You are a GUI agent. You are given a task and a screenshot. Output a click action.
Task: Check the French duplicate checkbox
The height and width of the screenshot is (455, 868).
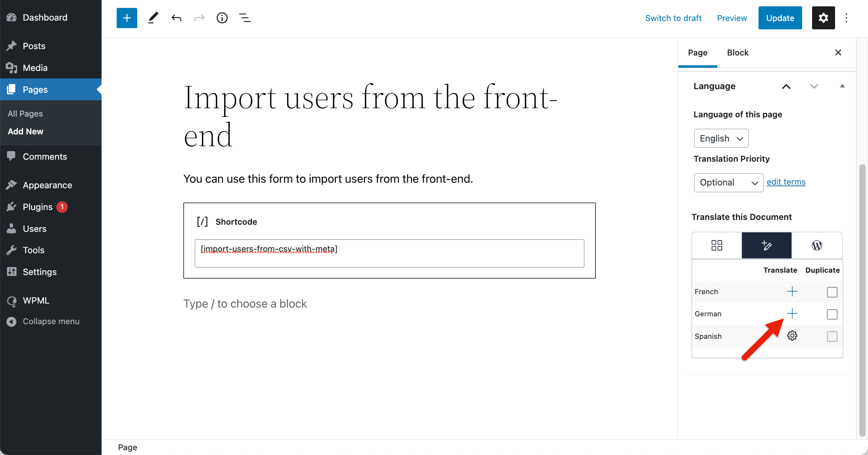tap(832, 292)
